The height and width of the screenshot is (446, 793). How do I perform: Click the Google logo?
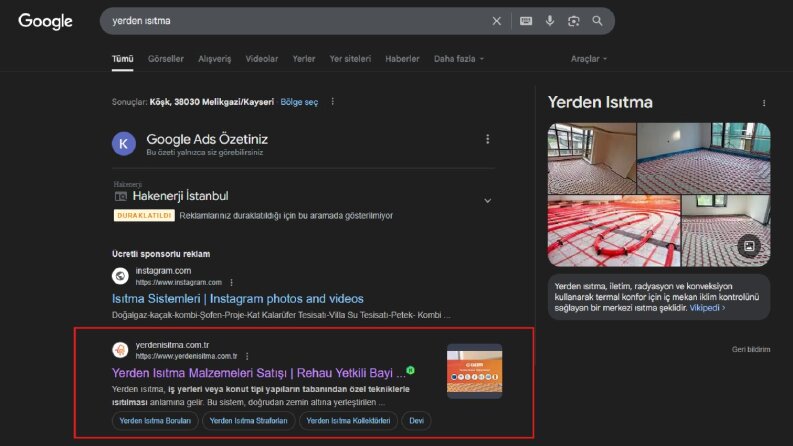[x=46, y=21]
